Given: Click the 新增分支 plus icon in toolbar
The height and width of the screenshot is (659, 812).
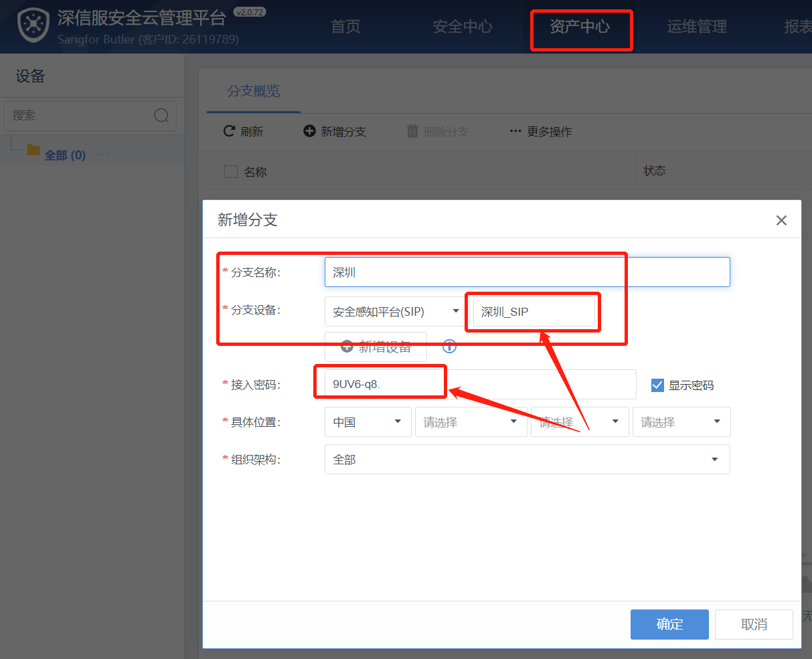Looking at the screenshot, I should (x=309, y=131).
